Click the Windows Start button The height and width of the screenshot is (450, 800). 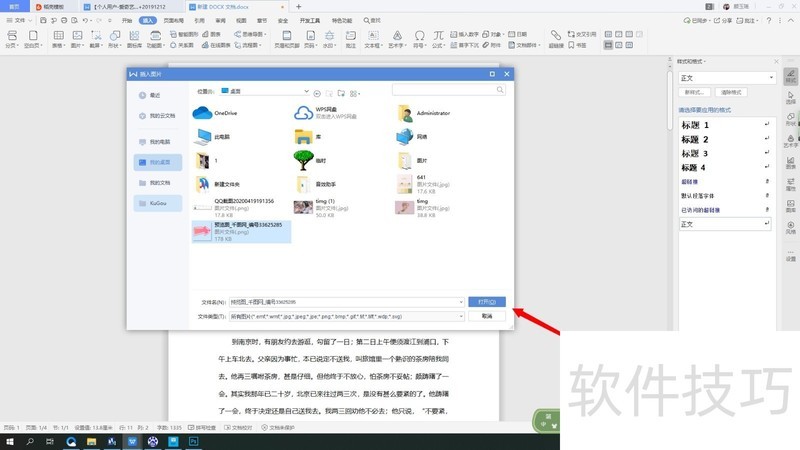coord(10,442)
